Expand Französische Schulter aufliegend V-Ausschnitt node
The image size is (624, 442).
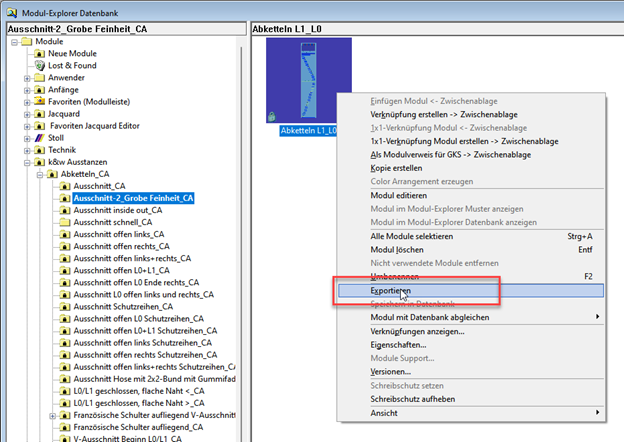click(53, 415)
